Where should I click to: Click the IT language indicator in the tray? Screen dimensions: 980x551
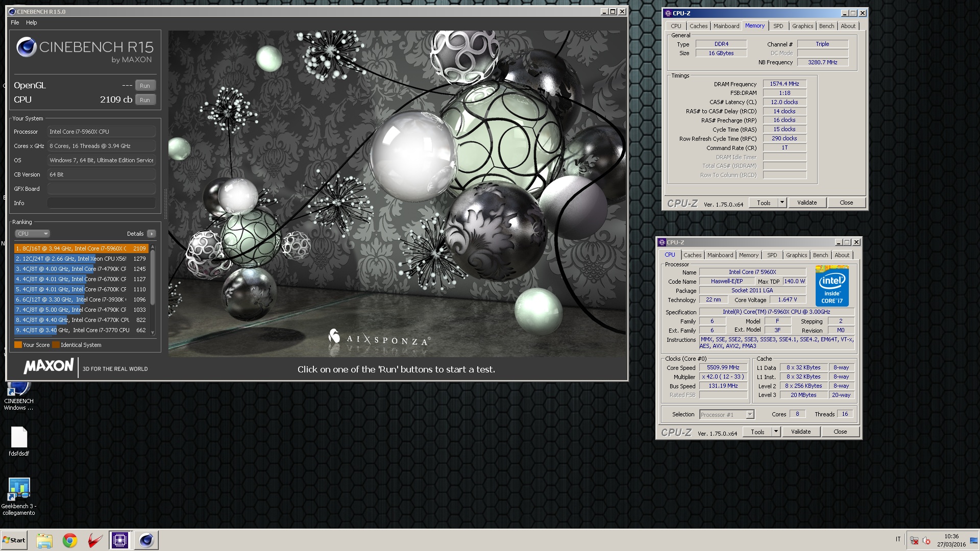(x=898, y=539)
